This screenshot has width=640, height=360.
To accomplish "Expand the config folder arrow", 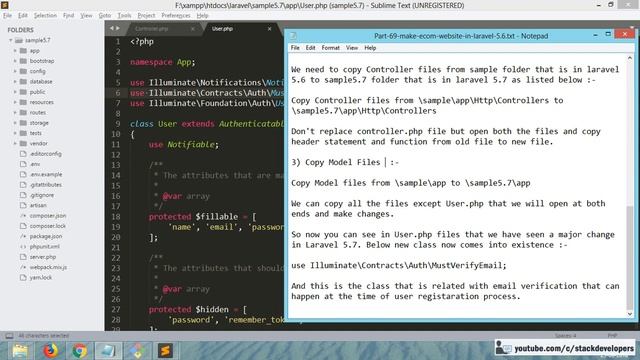I will coord(15,71).
